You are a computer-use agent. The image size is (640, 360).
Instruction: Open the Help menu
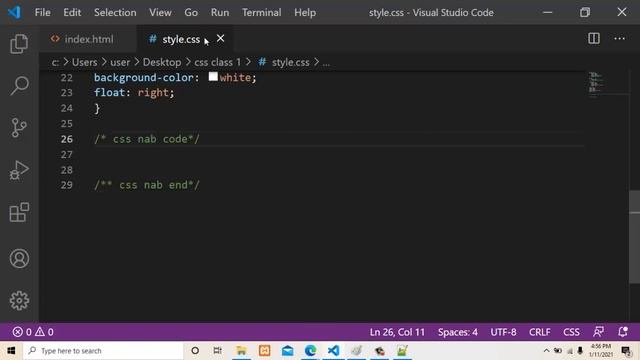click(305, 13)
